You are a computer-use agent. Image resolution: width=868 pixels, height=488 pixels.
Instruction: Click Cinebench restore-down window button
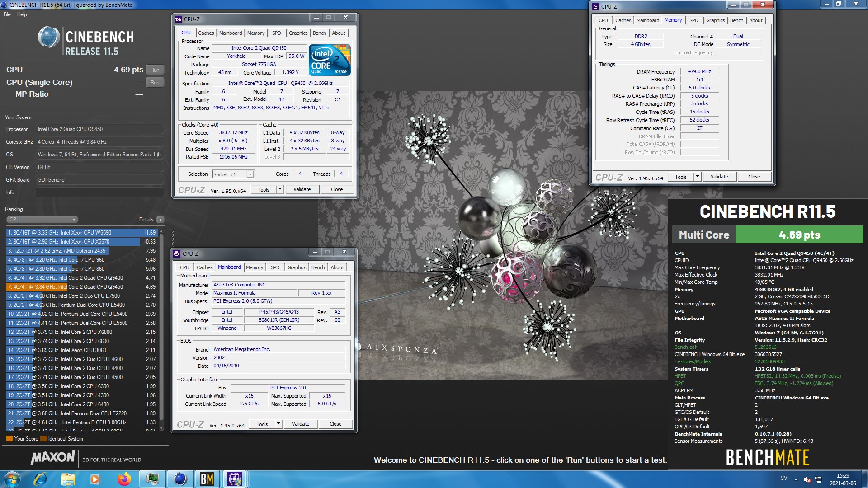click(x=838, y=4)
